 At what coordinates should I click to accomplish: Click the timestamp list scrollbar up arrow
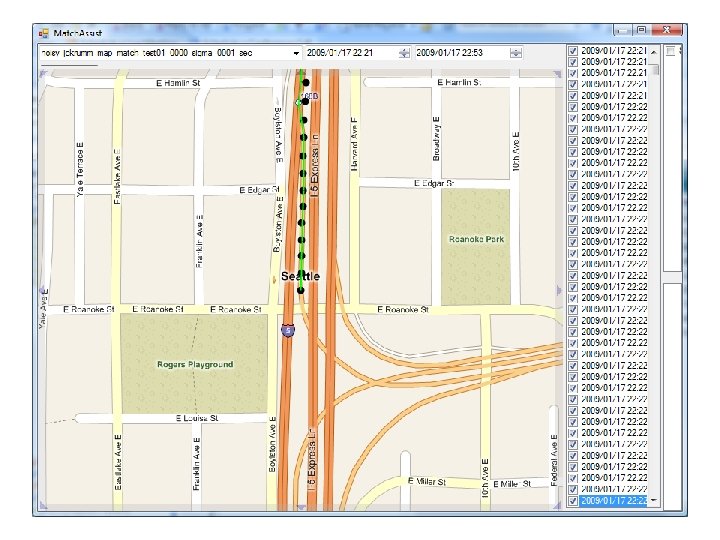pyautogui.click(x=654, y=51)
